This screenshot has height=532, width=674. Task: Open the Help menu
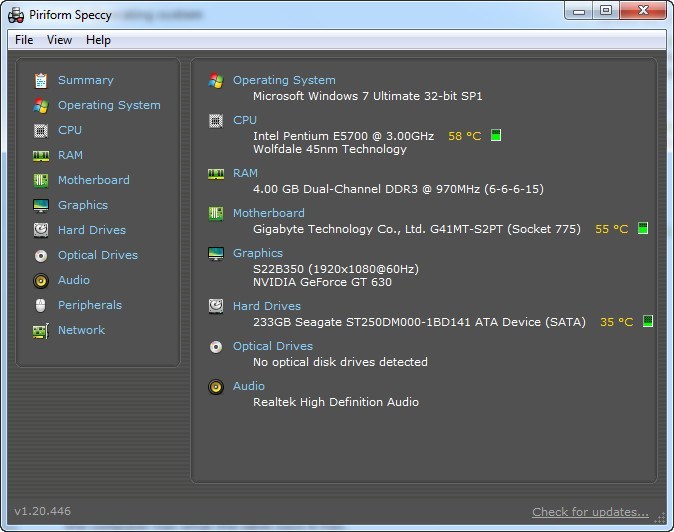[98, 40]
